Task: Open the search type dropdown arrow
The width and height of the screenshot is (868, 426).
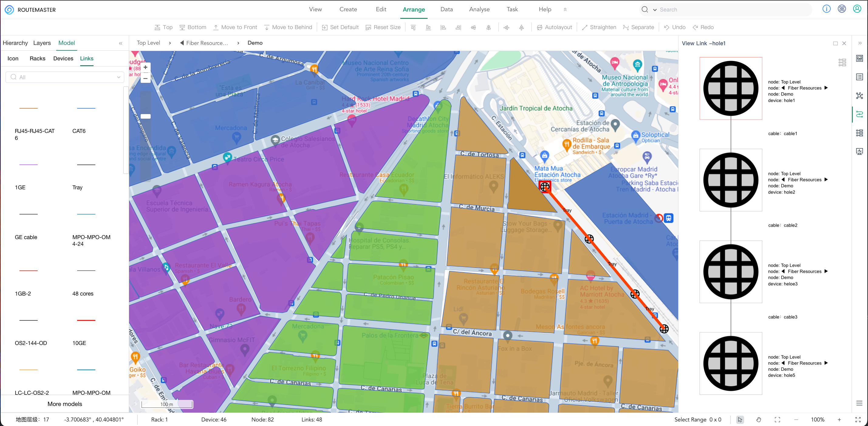Action: point(654,10)
